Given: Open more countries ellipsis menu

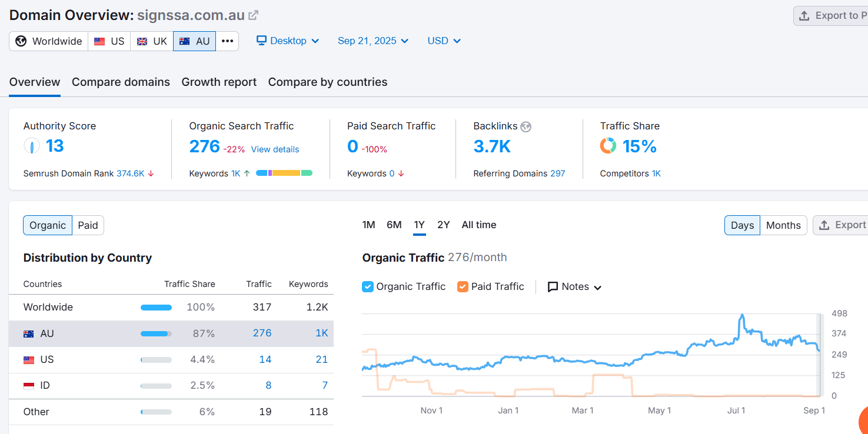Looking at the screenshot, I should (x=227, y=41).
